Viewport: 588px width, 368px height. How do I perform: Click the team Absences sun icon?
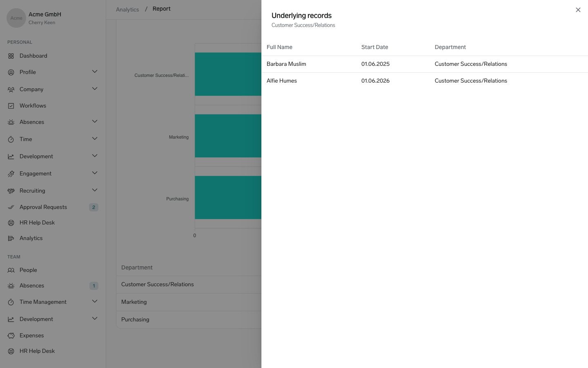coord(11,286)
